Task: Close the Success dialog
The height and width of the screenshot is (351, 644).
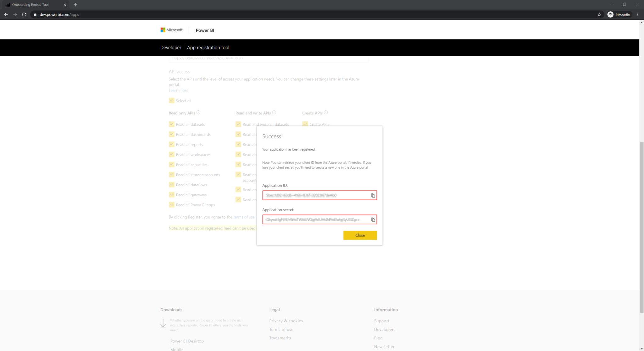Action: (360, 235)
